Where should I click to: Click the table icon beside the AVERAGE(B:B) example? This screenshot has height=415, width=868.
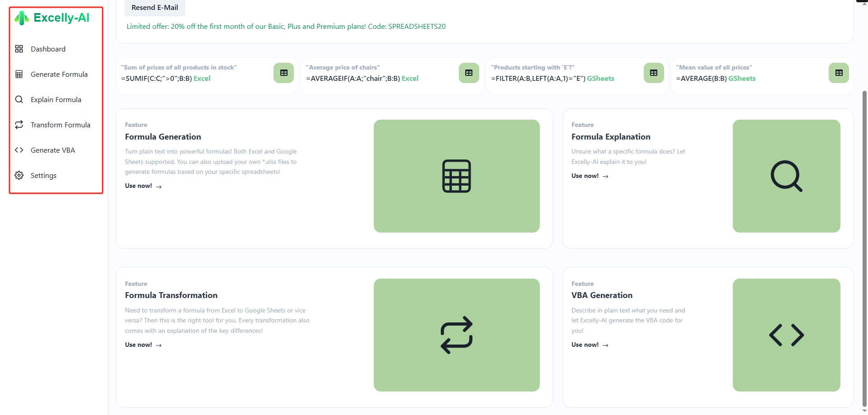point(839,73)
